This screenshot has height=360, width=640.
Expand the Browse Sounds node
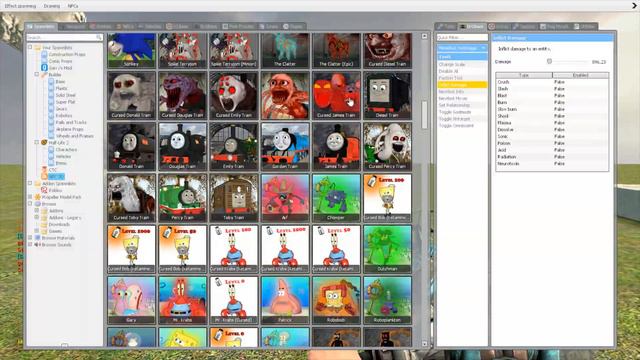(x=30, y=244)
